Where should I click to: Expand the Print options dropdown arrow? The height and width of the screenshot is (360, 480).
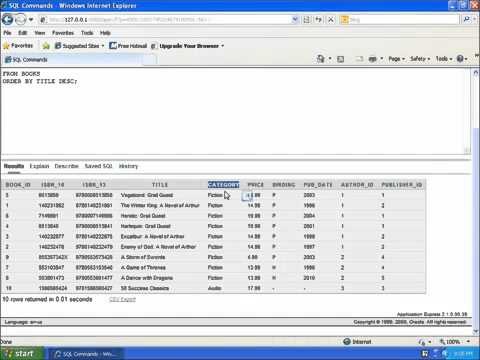(x=382, y=59)
